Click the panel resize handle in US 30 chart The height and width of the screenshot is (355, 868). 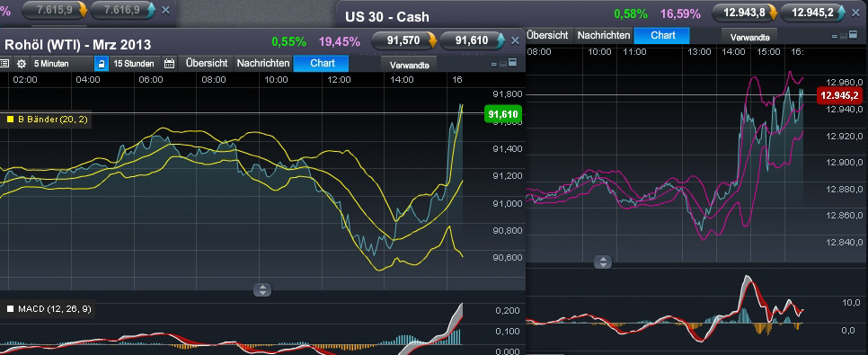603,262
